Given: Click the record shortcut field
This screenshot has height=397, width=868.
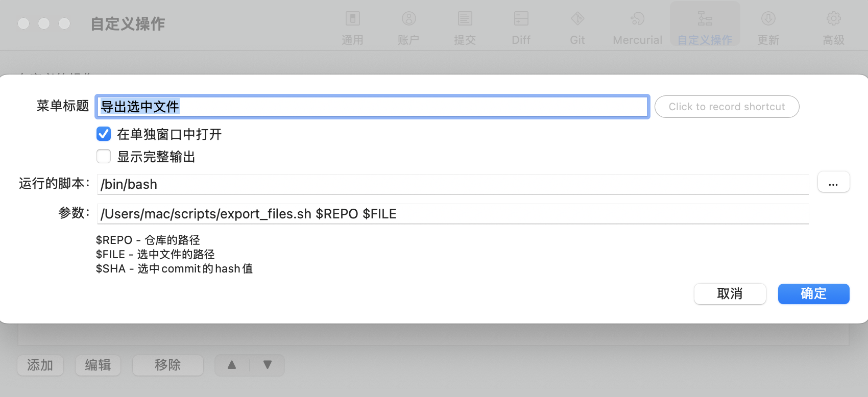Looking at the screenshot, I should click(727, 107).
